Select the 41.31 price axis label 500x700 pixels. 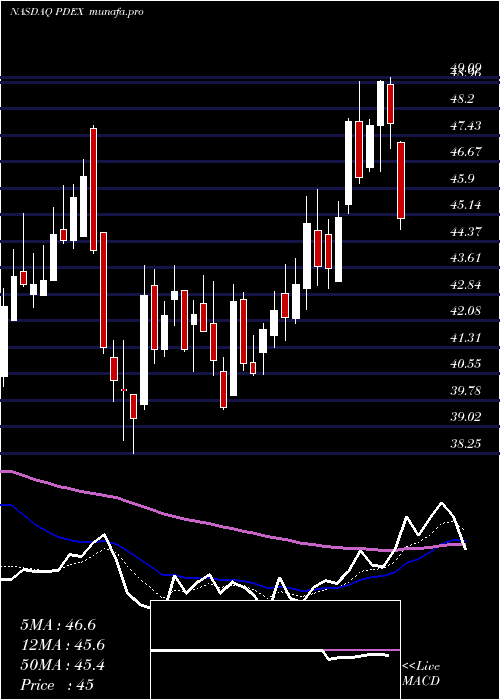(x=466, y=338)
